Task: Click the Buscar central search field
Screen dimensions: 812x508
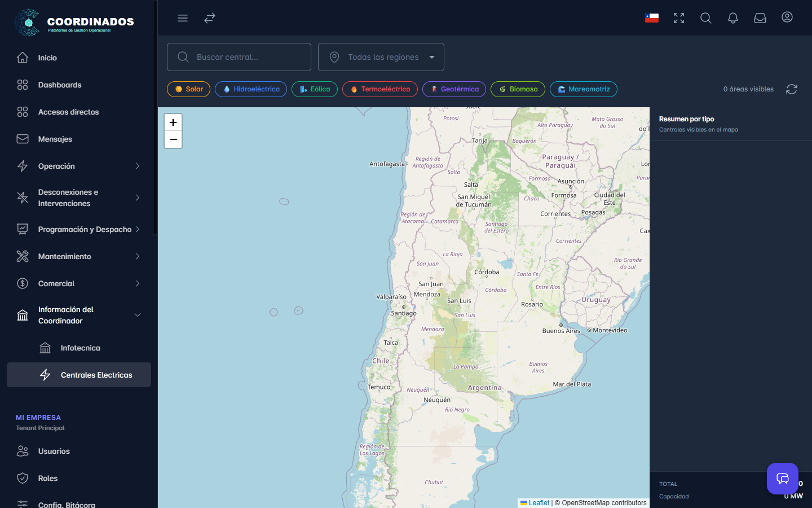Action: tap(239, 57)
